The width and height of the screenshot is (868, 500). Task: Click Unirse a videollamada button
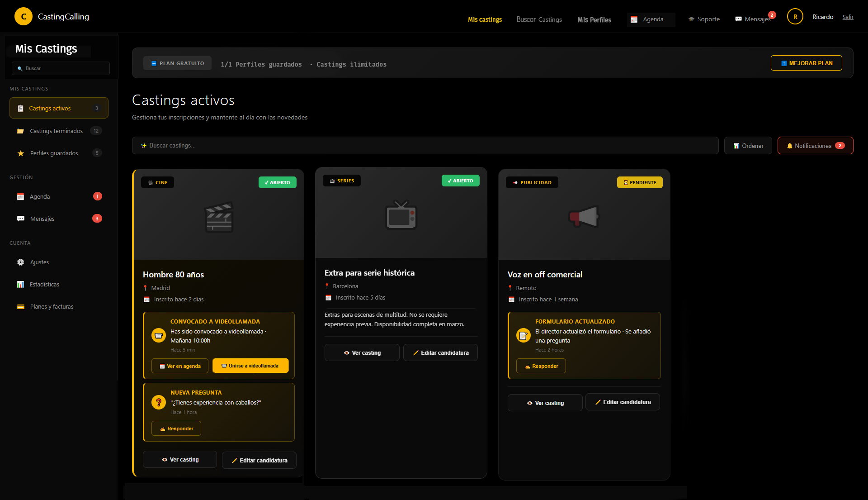click(x=250, y=366)
